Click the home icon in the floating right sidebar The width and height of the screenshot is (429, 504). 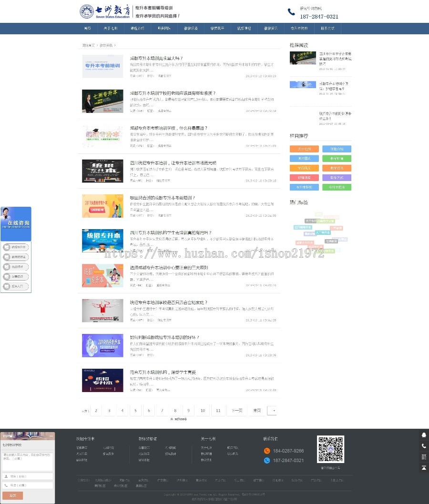click(x=423, y=435)
